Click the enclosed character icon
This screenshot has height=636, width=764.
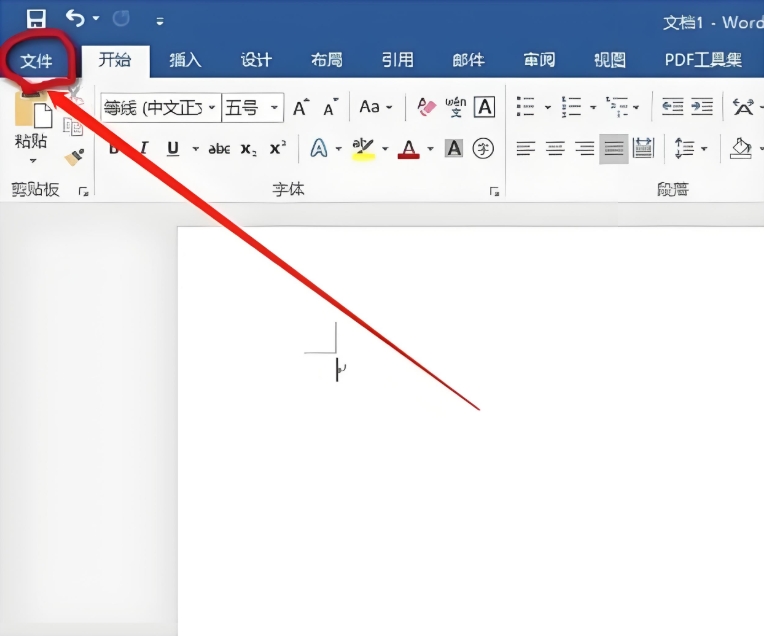click(x=483, y=149)
